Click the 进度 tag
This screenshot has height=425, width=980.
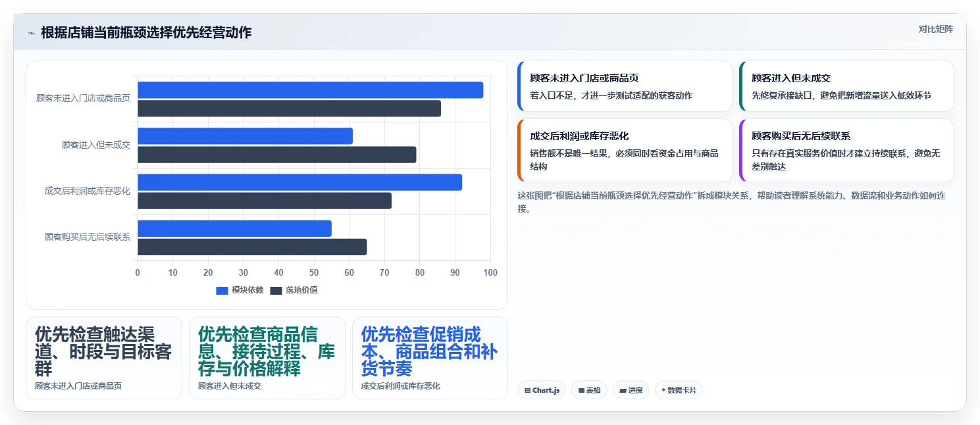pyautogui.click(x=631, y=390)
